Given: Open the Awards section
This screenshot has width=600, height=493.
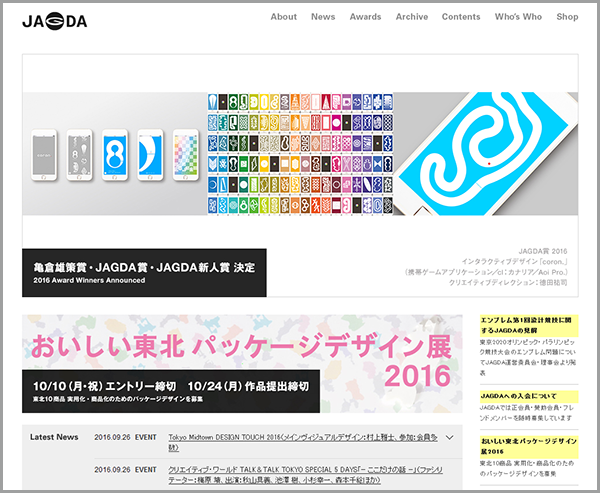Looking at the screenshot, I should (365, 17).
